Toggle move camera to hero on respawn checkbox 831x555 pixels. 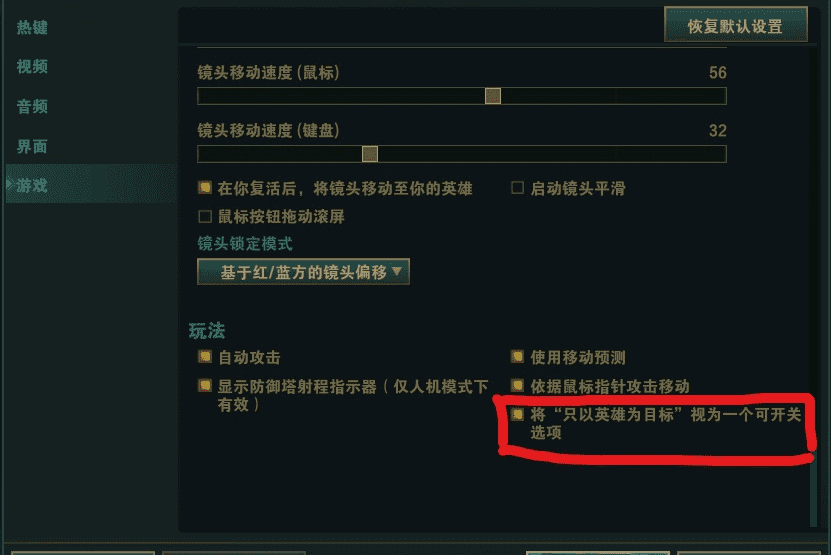click(205, 188)
